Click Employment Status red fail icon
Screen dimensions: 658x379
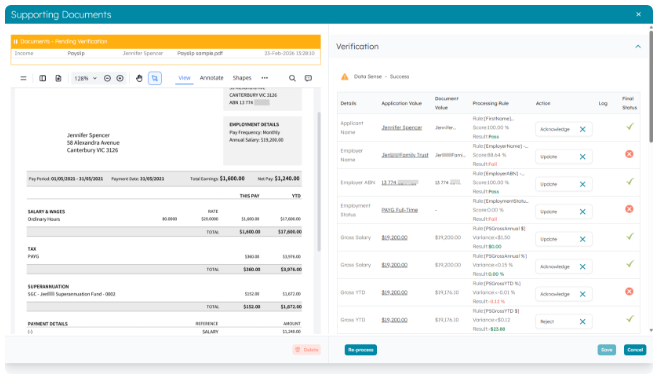(629, 209)
